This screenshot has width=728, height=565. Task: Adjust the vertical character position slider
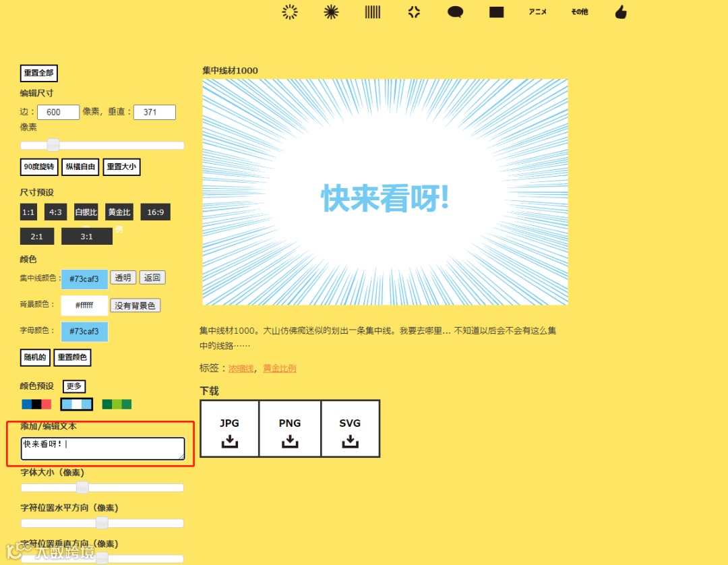click(102, 558)
